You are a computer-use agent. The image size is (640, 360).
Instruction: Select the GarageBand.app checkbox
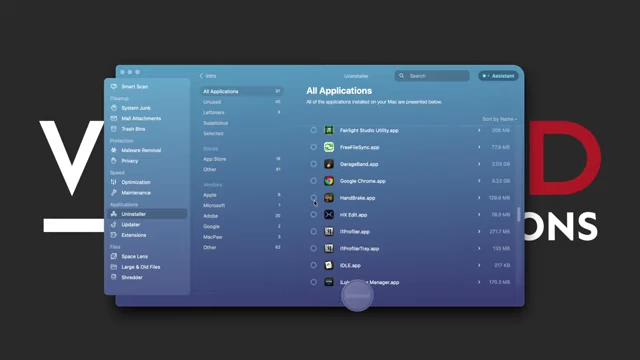click(313, 164)
